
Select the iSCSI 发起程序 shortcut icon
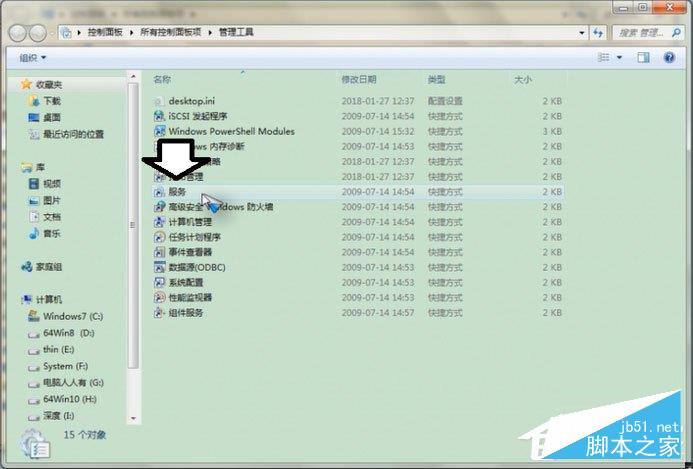coord(159,116)
